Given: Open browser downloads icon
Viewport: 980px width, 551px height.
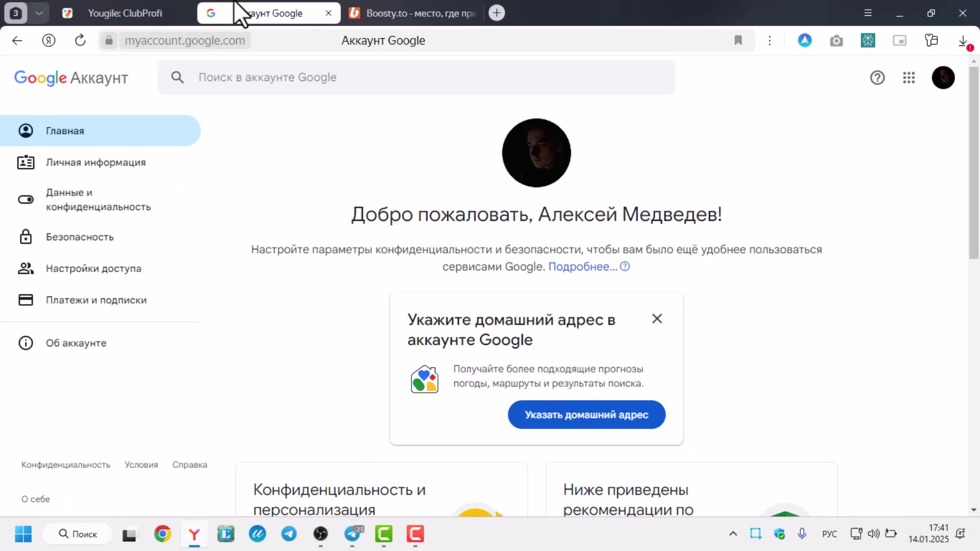Looking at the screenshot, I should (963, 40).
